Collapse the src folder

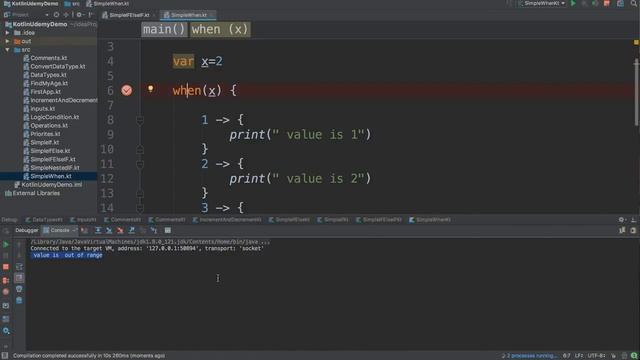(x=7, y=50)
